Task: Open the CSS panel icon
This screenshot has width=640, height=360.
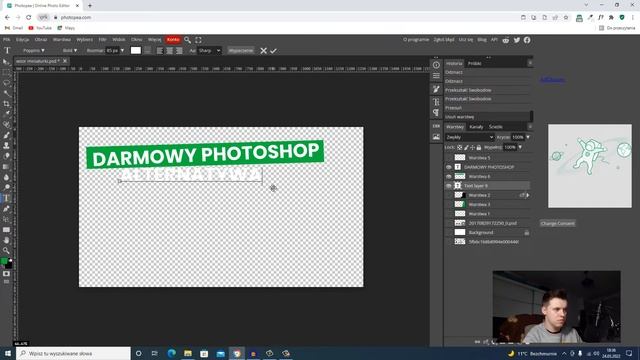Action: [436, 126]
